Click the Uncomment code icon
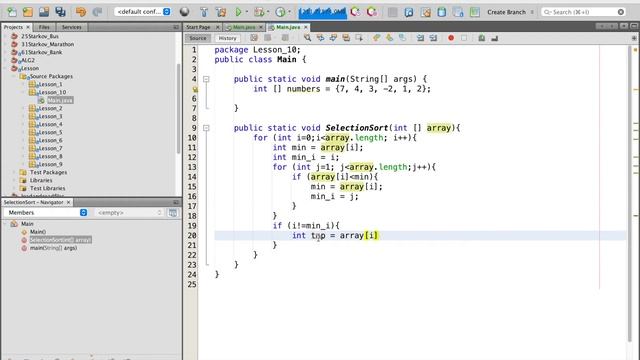The width and height of the screenshot is (640, 360). (495, 38)
